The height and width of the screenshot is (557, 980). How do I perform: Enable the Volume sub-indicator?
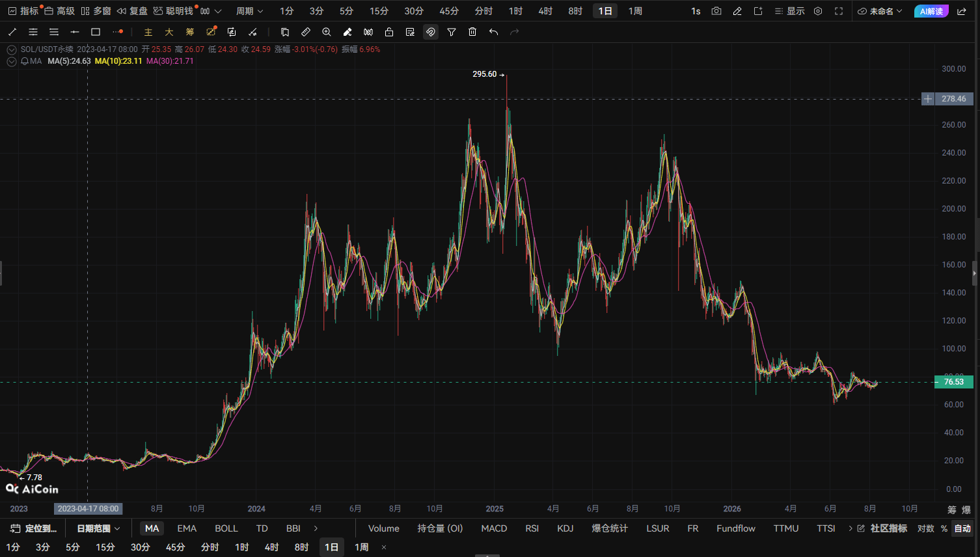(384, 528)
